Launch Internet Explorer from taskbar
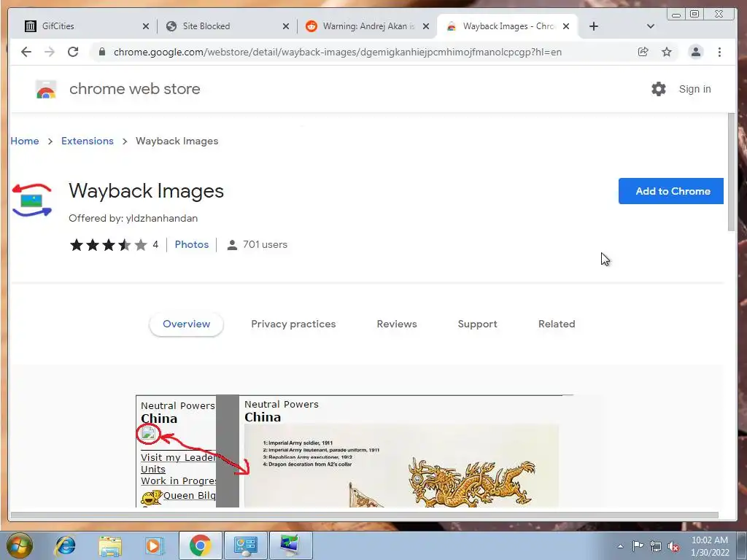747x560 pixels. tap(65, 545)
